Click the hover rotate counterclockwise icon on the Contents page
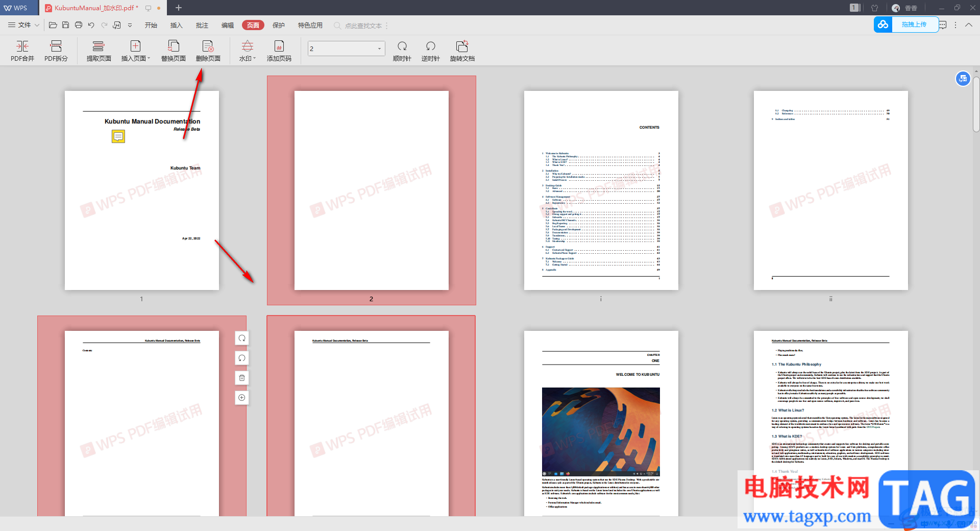Viewport: 980px width, 531px height. coord(242,358)
